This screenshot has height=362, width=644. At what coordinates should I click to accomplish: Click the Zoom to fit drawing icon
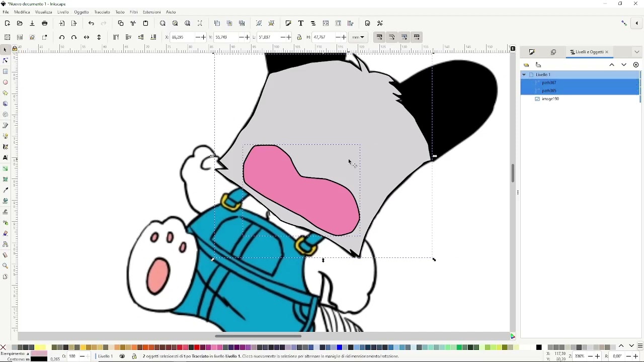[x=175, y=24]
